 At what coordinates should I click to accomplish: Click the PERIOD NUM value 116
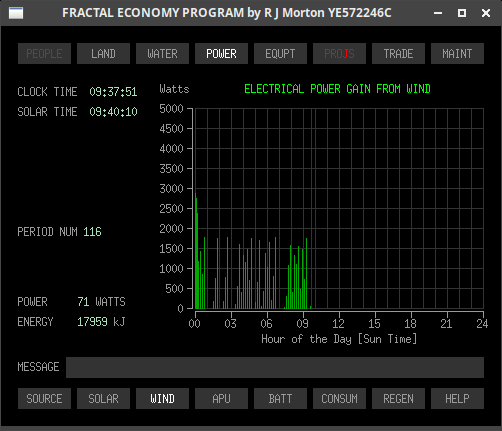[x=92, y=232]
